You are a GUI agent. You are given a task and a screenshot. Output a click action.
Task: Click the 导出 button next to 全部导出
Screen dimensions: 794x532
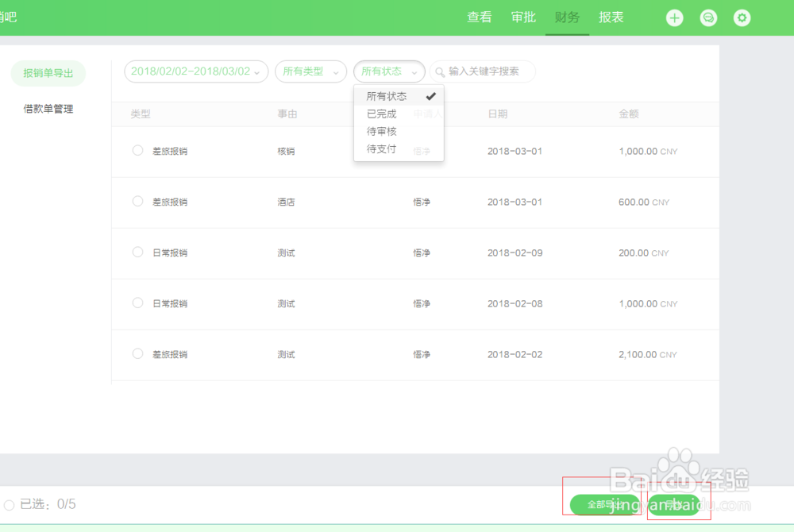click(x=674, y=505)
